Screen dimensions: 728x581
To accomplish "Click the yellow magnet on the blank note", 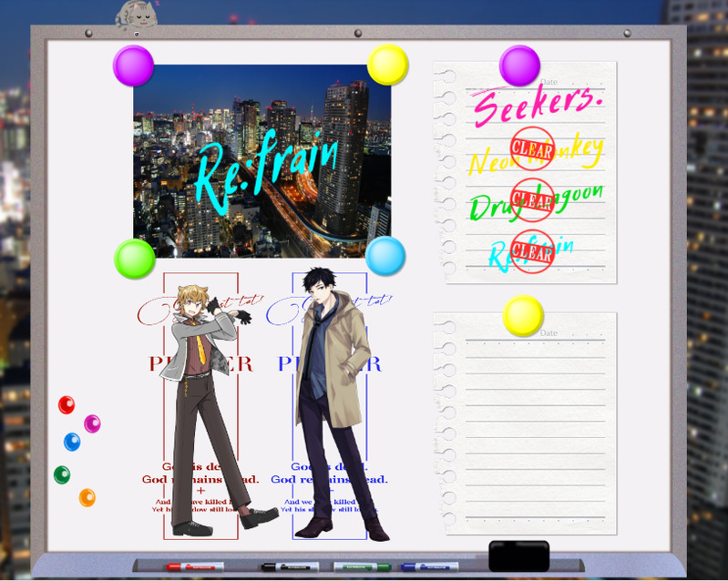I will point(523,316).
